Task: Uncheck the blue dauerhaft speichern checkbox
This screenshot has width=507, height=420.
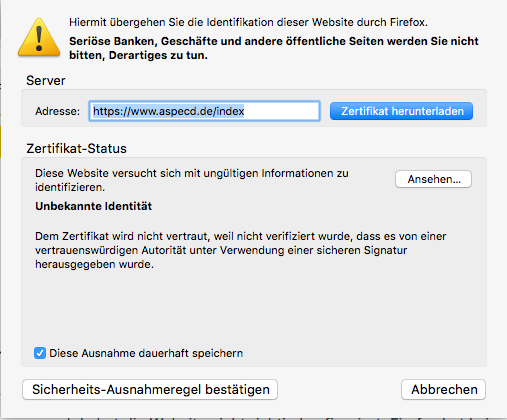Action: pyautogui.click(x=40, y=353)
